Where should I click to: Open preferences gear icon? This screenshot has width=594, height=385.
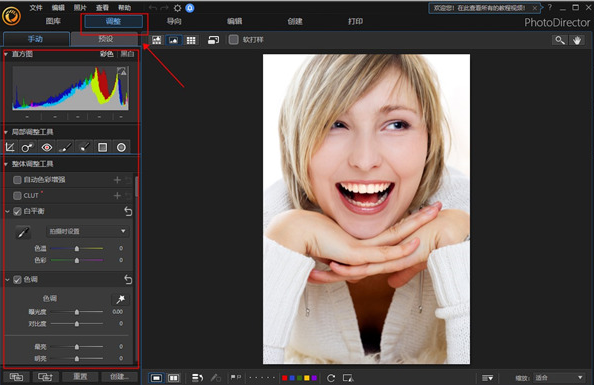point(177,8)
